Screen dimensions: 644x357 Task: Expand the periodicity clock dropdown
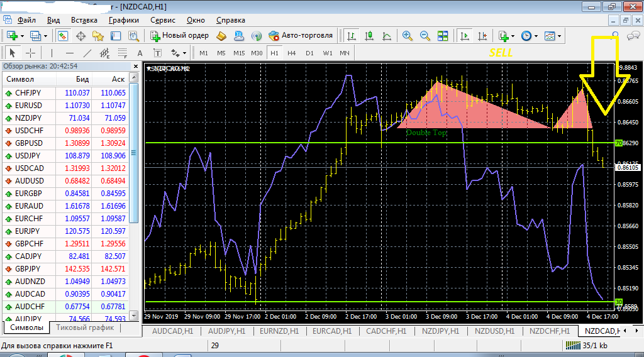[536, 36]
